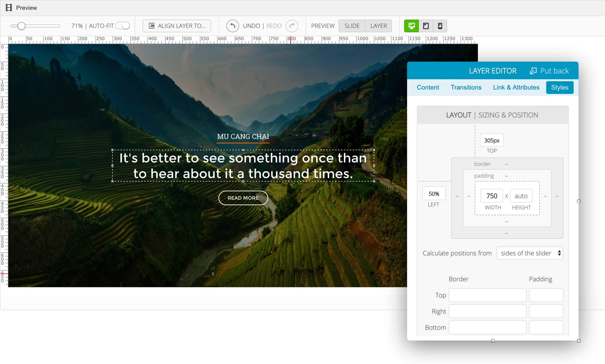Viewport: 605px width, 364px height.
Task: Enable LAYER editing mode
Action: [378, 25]
